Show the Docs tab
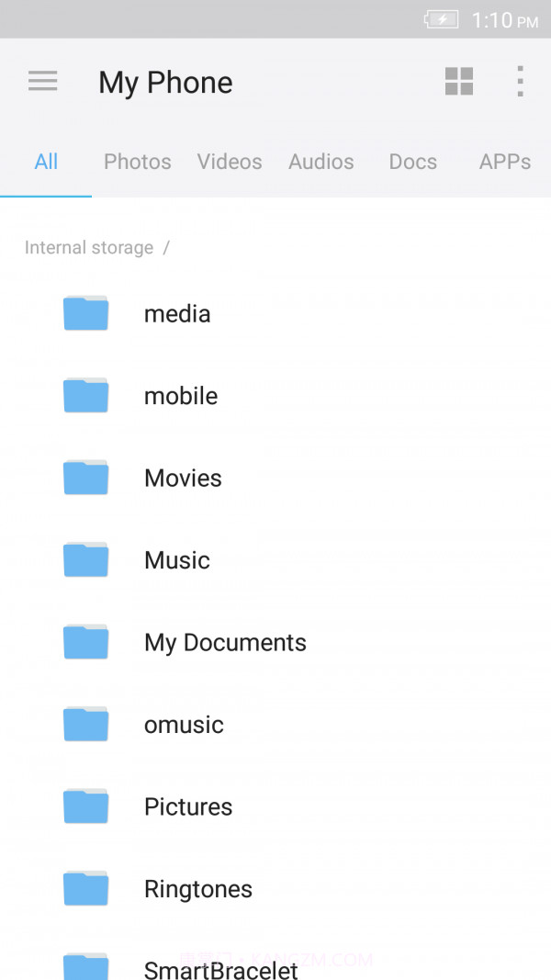The image size is (551, 980). (413, 162)
